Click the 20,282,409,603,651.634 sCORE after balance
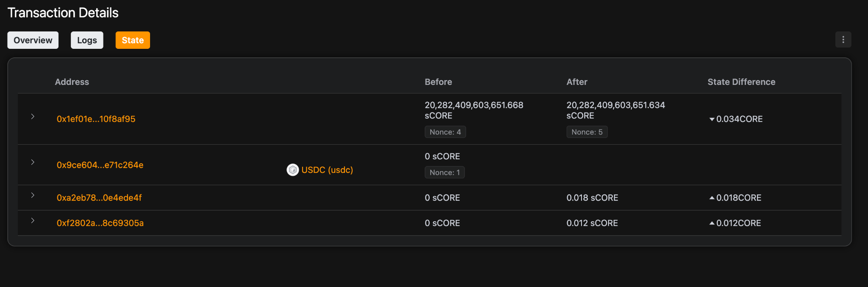 tap(616, 110)
